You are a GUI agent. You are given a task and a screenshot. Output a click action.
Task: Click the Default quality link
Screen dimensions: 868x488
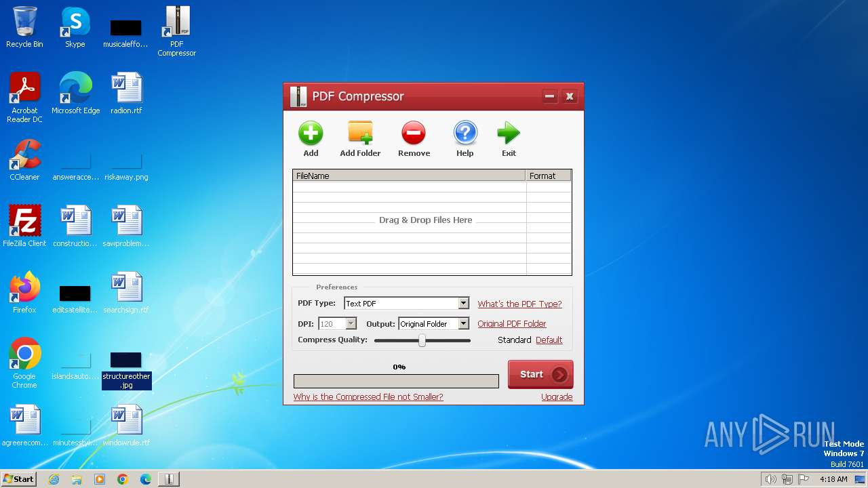pos(549,340)
